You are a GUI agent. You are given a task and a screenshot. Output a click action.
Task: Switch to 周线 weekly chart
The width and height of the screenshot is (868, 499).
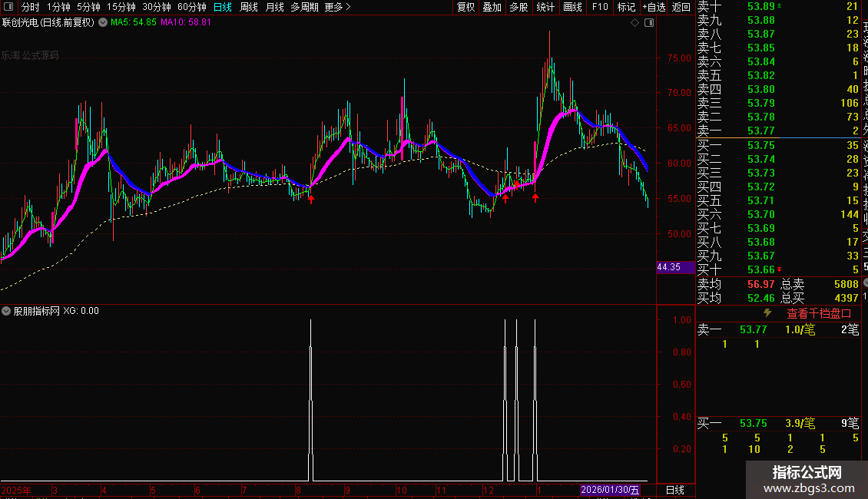point(249,7)
